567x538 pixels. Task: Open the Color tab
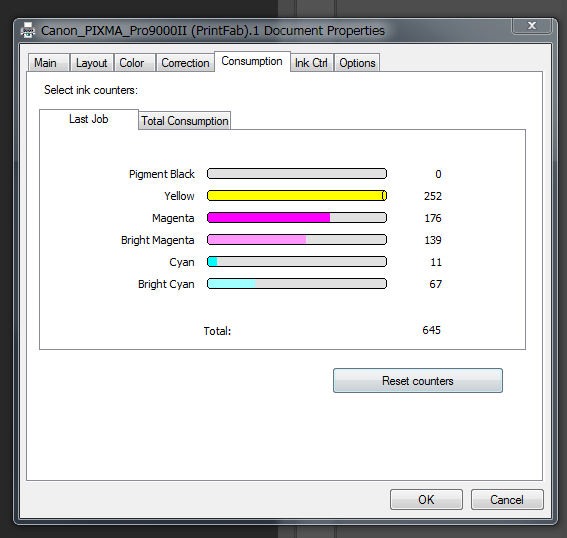coord(135,63)
